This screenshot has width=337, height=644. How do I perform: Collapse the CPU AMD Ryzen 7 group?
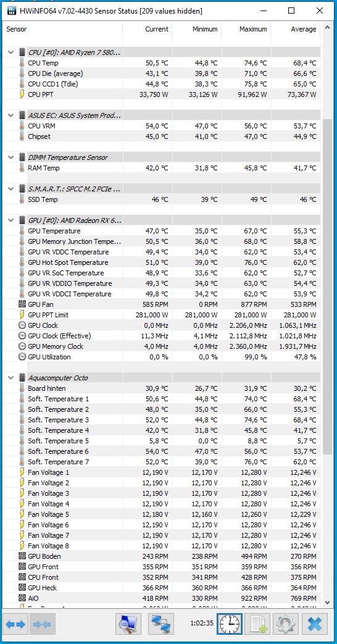10,52
